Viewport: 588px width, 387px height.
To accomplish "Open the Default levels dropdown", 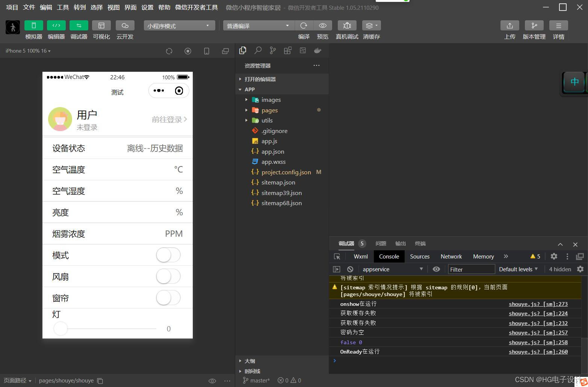I will [518, 269].
